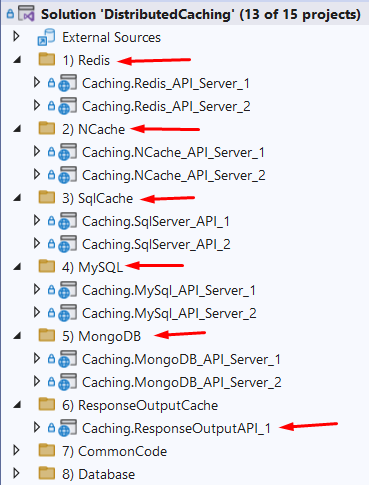Click the 4) MySQL folder icon
The height and width of the screenshot is (485, 369).
pos(47,267)
